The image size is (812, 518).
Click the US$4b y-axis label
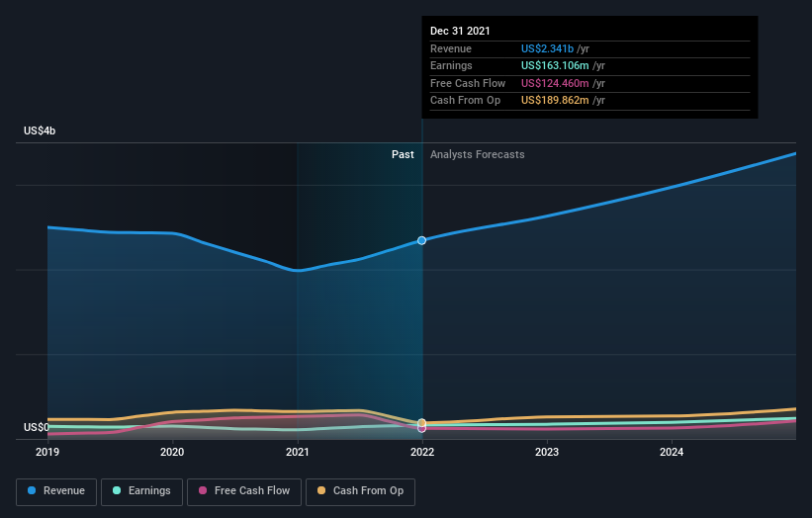pyautogui.click(x=40, y=130)
